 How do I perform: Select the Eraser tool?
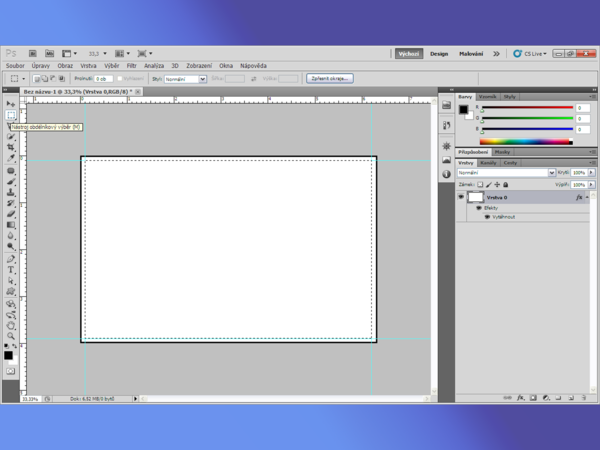pyautogui.click(x=11, y=214)
